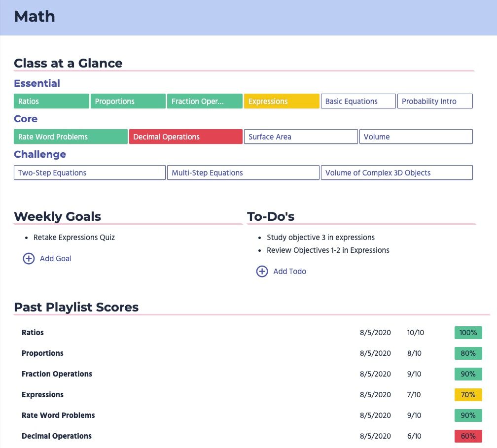Click the 90% badge for Fraction Operations

pyautogui.click(x=468, y=374)
